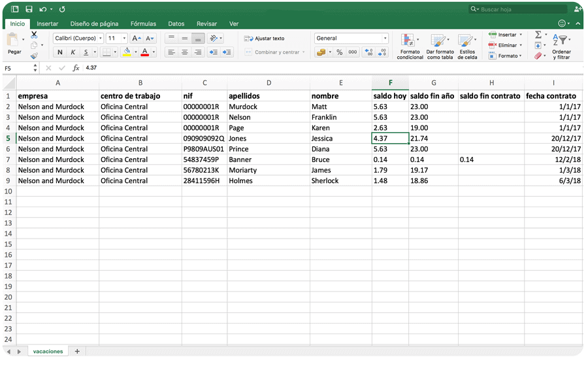Apply percent style format

(339, 52)
